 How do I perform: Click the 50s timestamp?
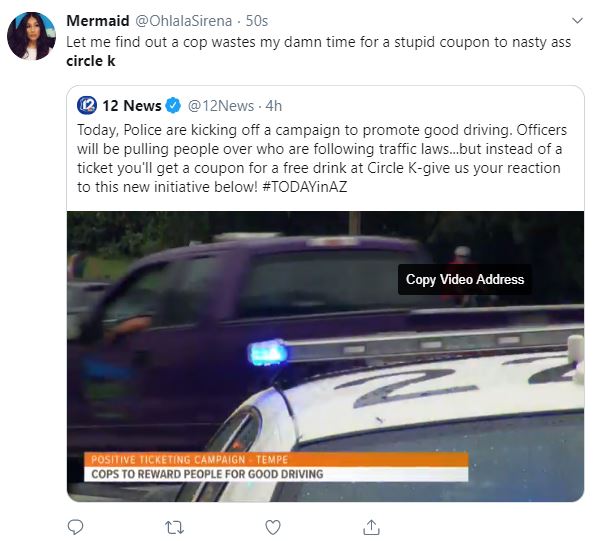point(257,21)
